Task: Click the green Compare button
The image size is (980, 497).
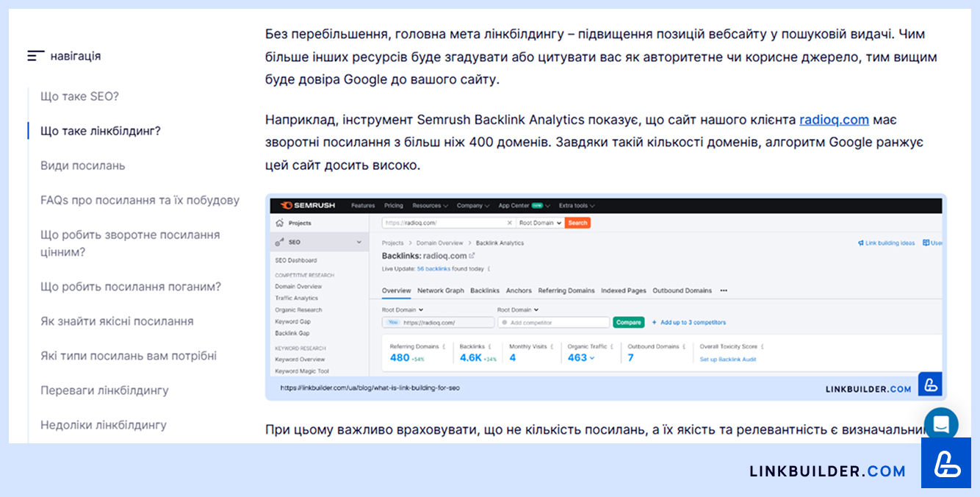Action: [x=628, y=322]
